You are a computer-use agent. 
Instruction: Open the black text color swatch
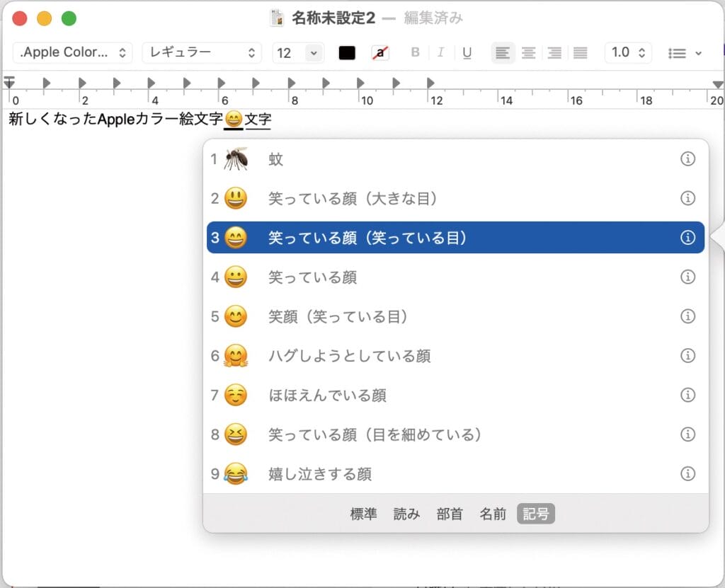pos(347,52)
